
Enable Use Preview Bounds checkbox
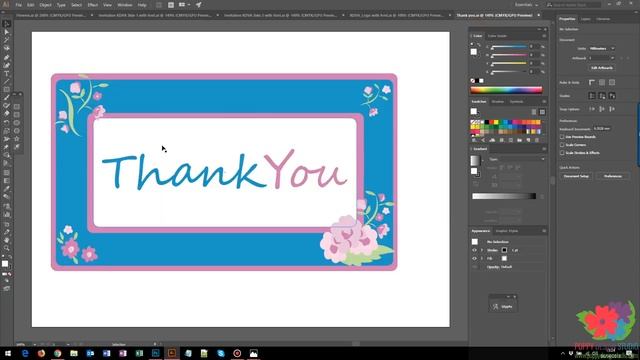point(562,137)
